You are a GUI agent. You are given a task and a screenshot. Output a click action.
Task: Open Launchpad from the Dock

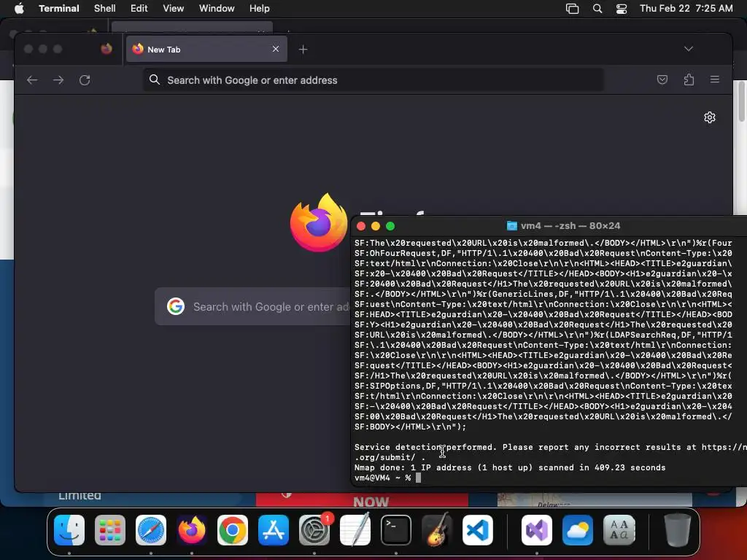click(x=110, y=530)
